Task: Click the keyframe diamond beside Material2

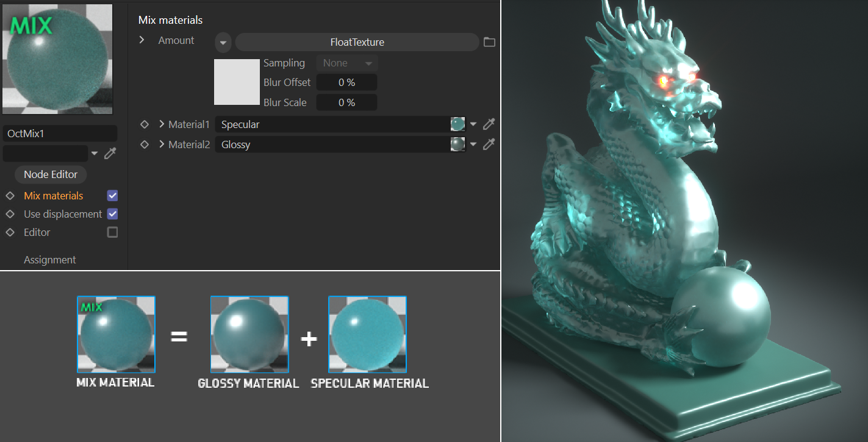Action: (145, 144)
